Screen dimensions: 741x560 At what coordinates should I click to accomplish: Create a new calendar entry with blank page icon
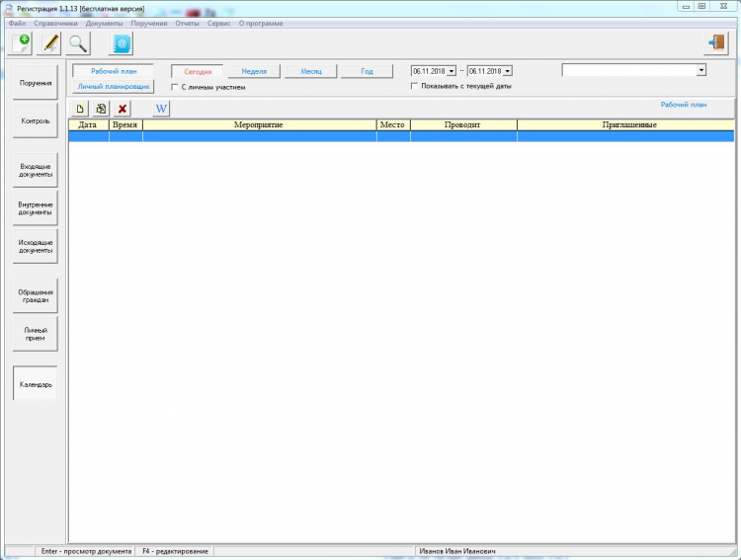pyautogui.click(x=80, y=109)
